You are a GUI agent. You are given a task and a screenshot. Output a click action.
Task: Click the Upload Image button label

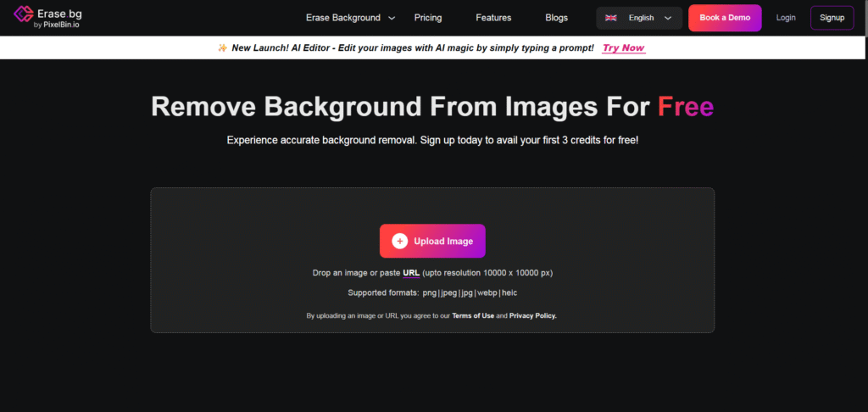point(443,242)
